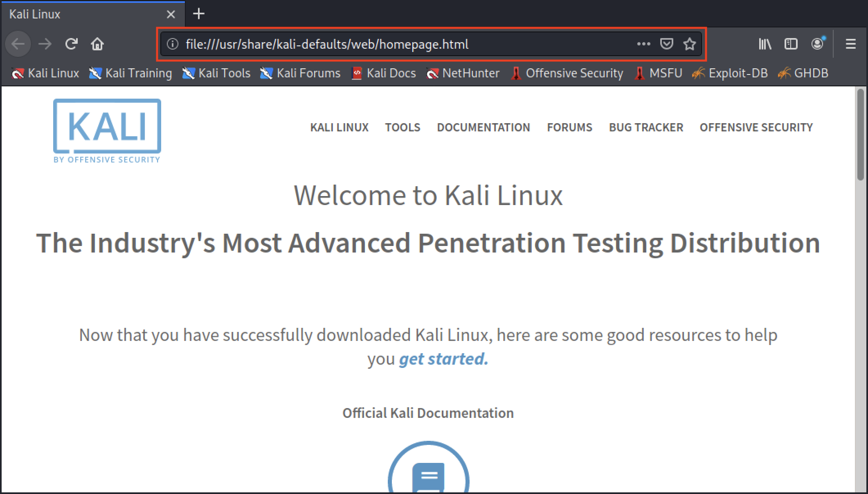Save page to Pocket
The image size is (868, 494).
667,44
